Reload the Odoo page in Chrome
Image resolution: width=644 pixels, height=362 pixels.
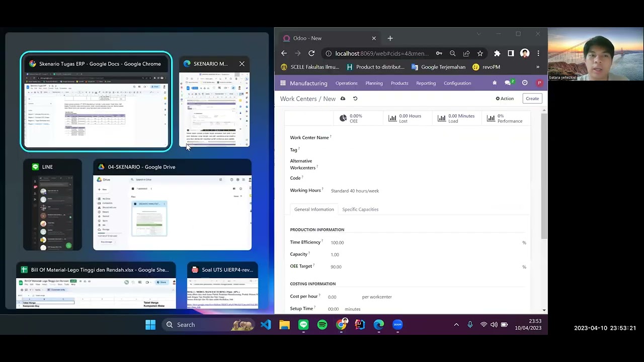(311, 53)
